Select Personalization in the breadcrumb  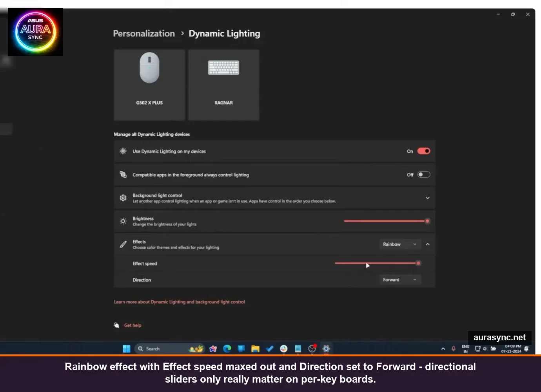pos(143,34)
